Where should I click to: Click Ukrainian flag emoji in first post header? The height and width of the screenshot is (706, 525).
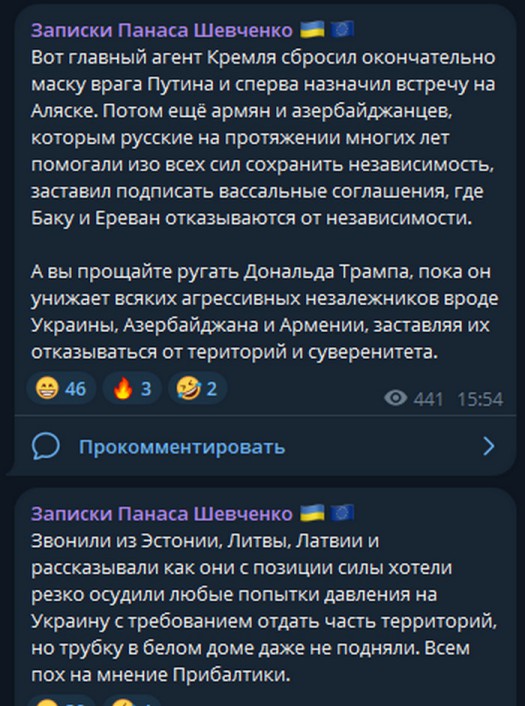click(x=312, y=30)
